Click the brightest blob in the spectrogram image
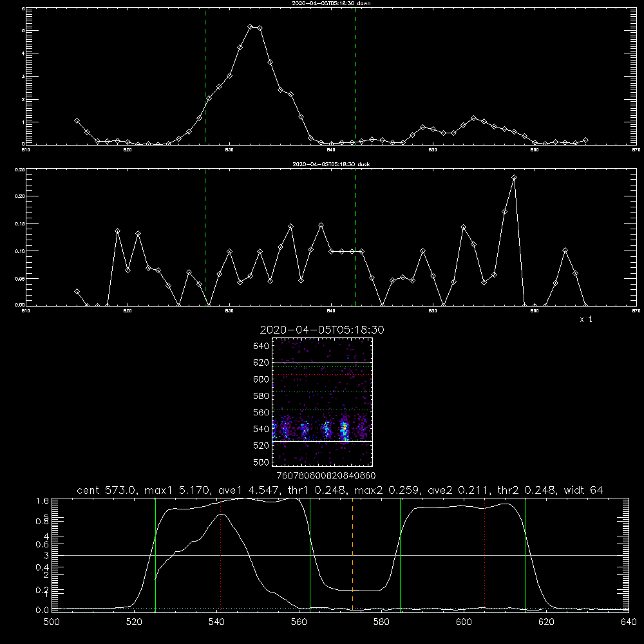 click(345, 430)
